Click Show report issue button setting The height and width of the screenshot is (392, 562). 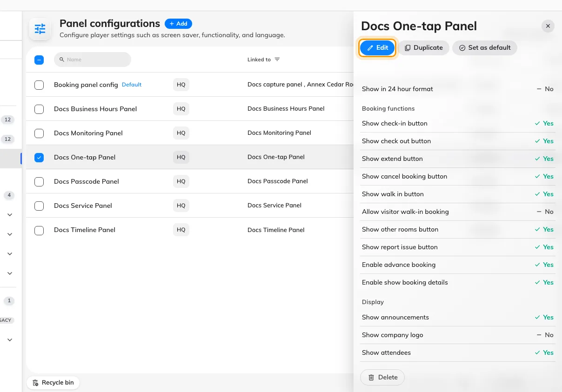[458, 247]
